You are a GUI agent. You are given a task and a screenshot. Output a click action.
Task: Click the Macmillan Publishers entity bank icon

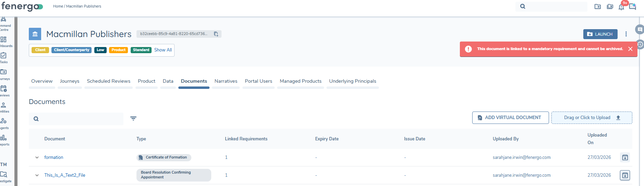coord(35,34)
